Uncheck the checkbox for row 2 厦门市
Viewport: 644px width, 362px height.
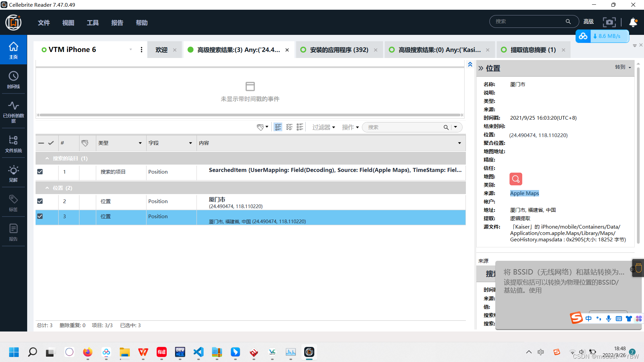click(x=40, y=201)
